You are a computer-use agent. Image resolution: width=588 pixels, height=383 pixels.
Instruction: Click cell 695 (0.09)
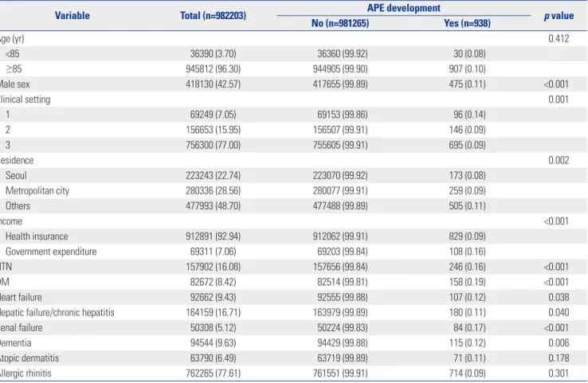coord(467,145)
